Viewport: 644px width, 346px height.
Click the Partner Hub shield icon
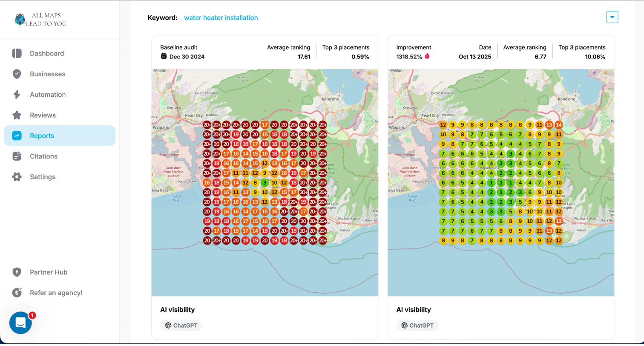17,272
